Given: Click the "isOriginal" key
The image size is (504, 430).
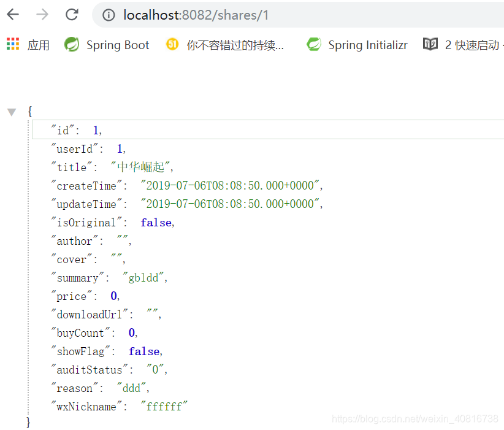Looking at the screenshot, I should click(86, 223).
